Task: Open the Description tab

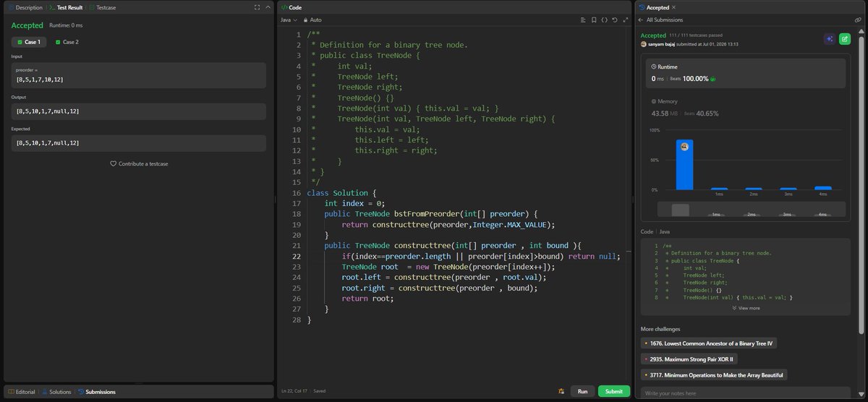Action: click(25, 7)
